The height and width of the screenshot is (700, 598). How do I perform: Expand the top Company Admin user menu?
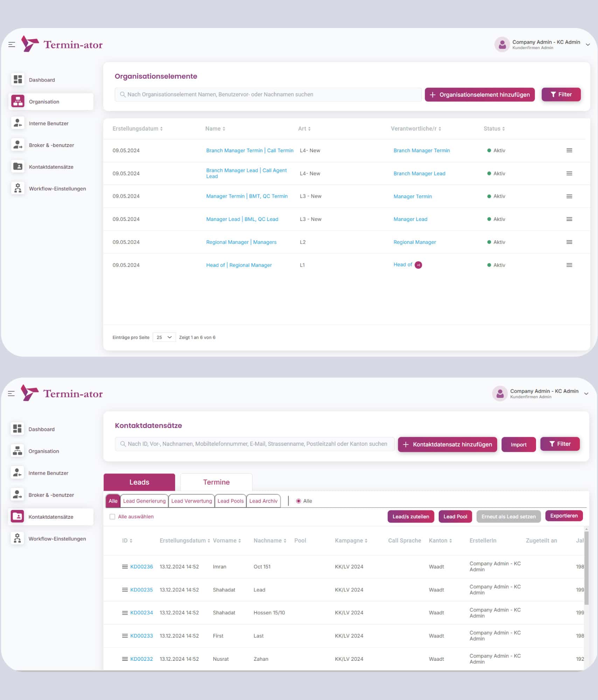588,44
